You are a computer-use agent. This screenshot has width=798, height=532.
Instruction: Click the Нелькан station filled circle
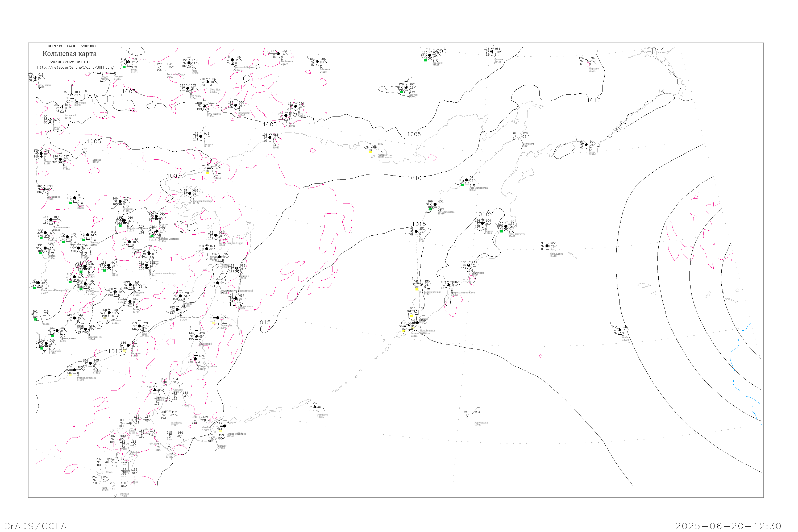201,136
